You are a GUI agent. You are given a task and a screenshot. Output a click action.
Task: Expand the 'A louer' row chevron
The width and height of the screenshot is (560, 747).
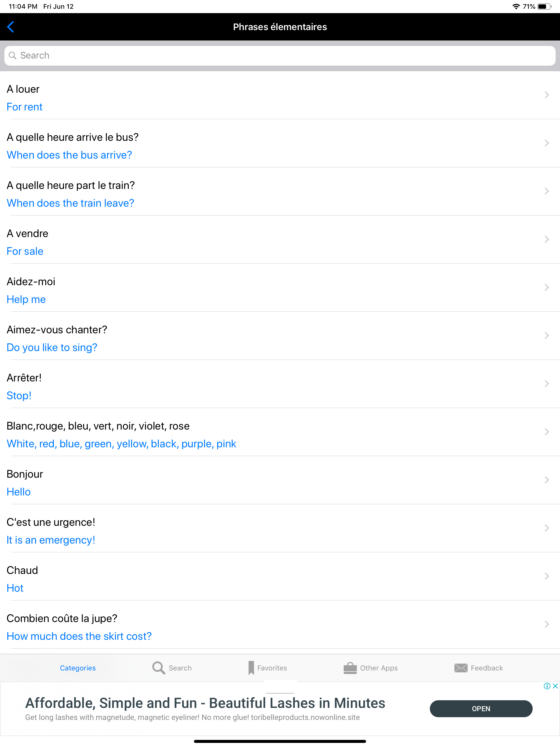coord(547,95)
